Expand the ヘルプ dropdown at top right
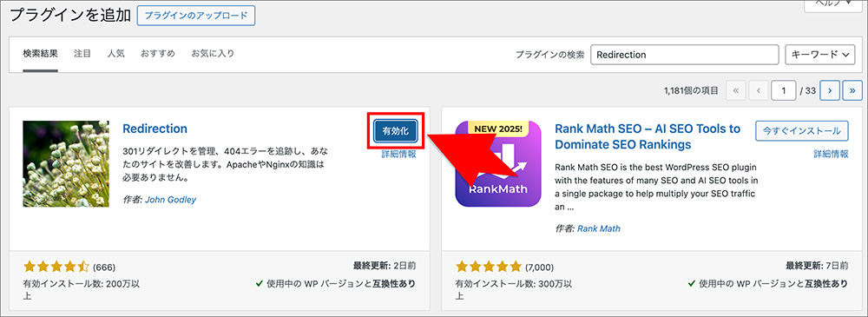The height and width of the screenshot is (317, 868). coord(835,4)
